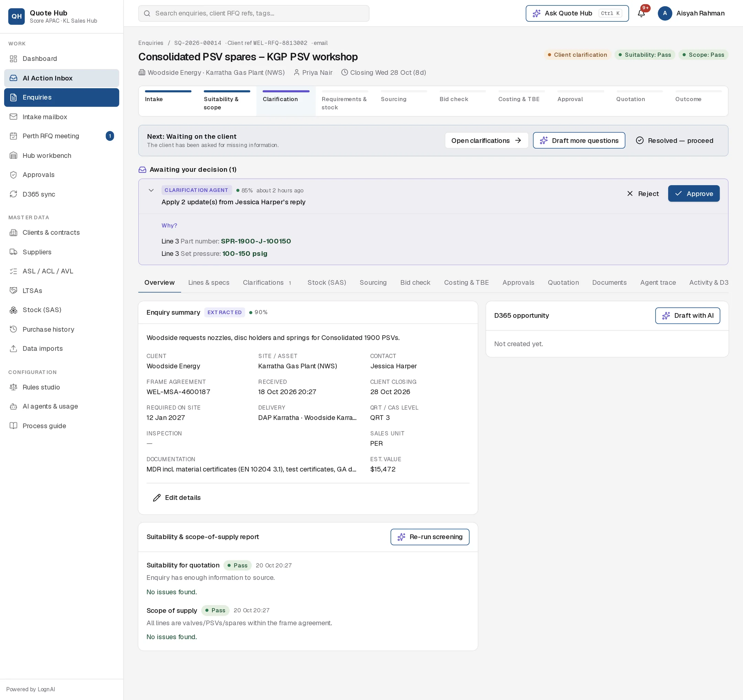Click the pencil icon for Edit details
The image size is (743, 700).
pyautogui.click(x=157, y=498)
